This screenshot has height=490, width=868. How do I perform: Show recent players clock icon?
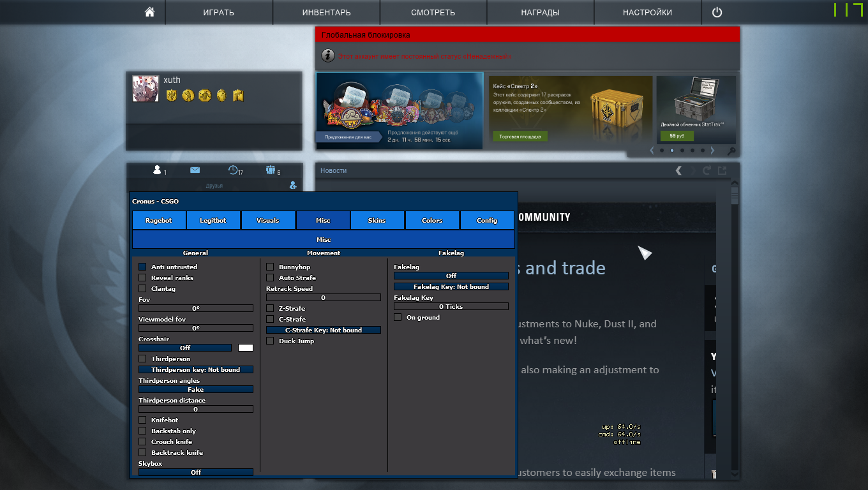tap(233, 170)
